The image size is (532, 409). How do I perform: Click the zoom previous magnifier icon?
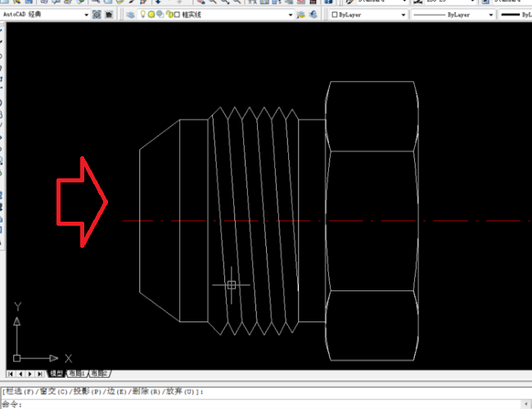(237, 2)
